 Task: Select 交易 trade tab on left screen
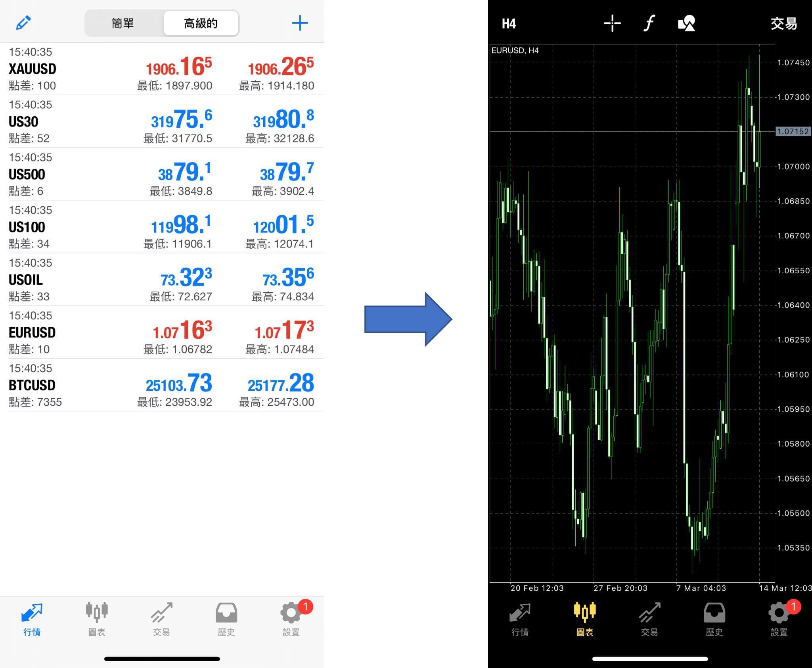(162, 619)
